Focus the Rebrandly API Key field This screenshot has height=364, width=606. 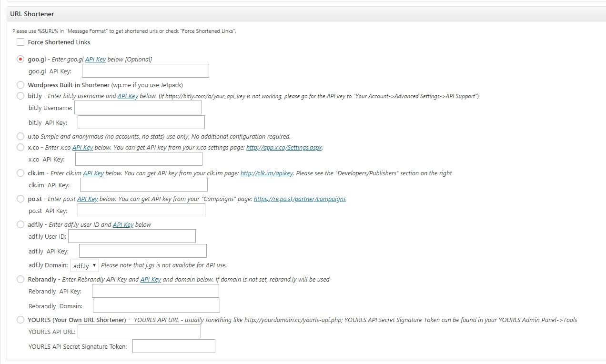point(155,291)
